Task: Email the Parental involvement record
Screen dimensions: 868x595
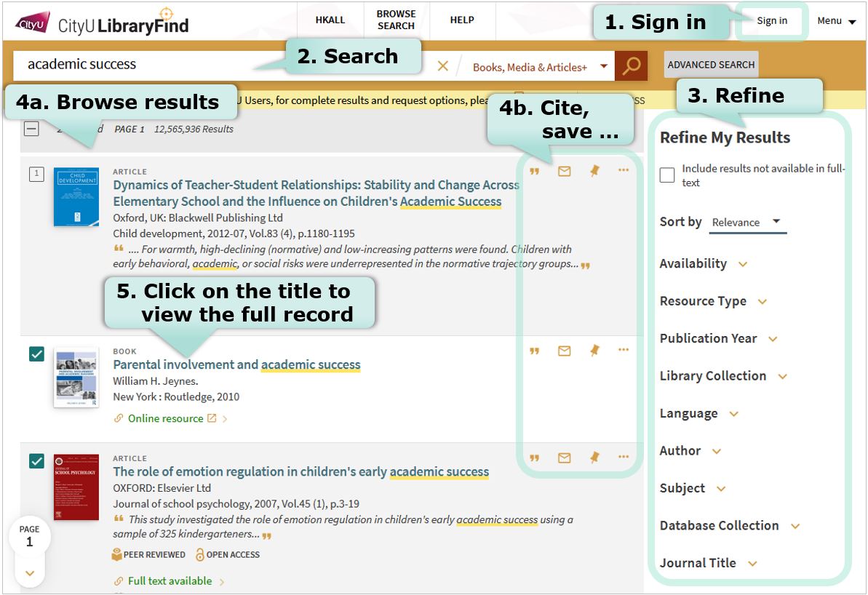Action: [x=564, y=351]
